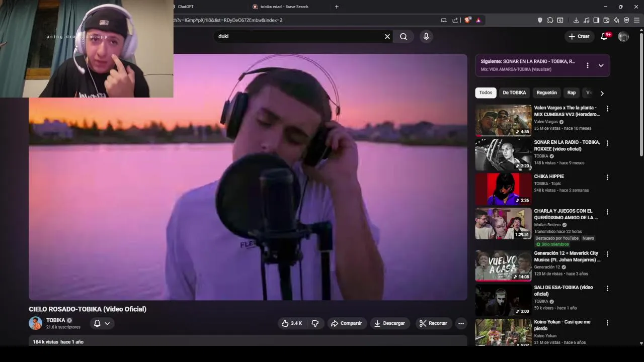Open options menu for Generación 12 video
This screenshot has width=644, height=362.
click(607, 254)
